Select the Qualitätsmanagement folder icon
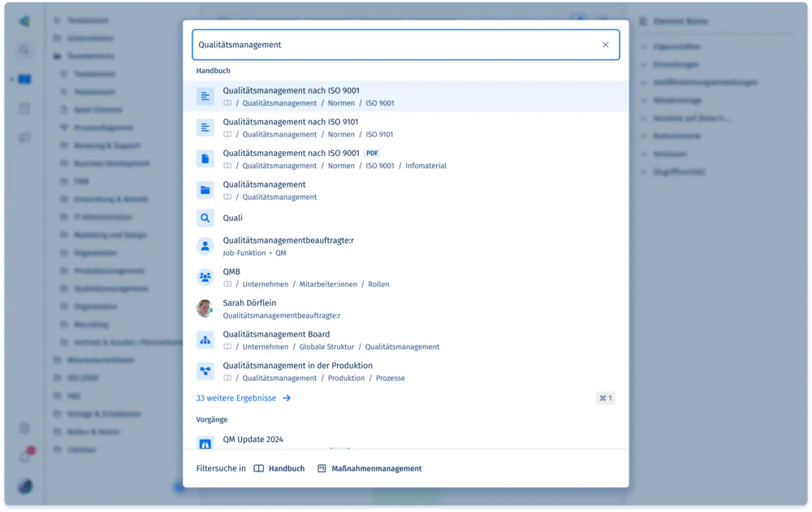Viewport: 812px width, 512px height. click(205, 190)
